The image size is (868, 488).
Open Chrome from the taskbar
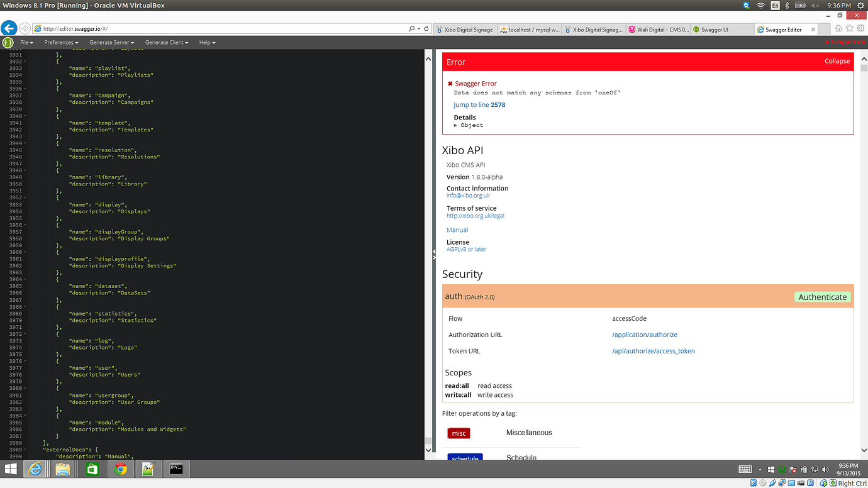(x=121, y=469)
